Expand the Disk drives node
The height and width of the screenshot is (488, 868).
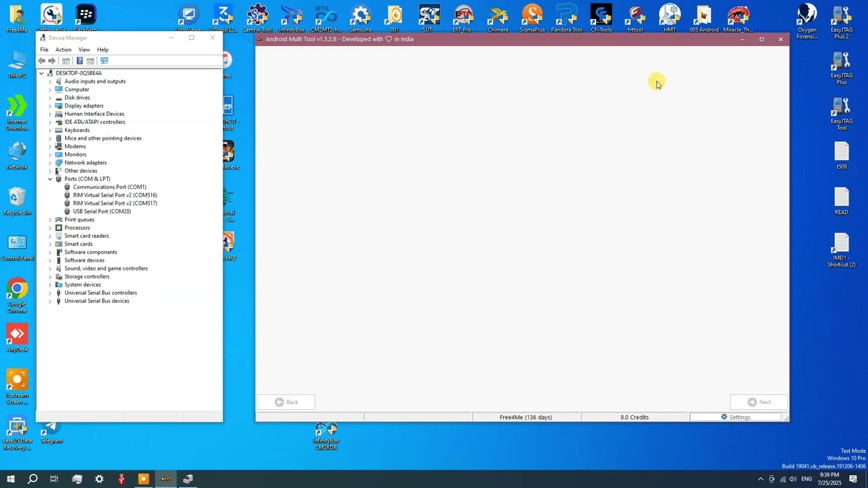tap(50, 98)
